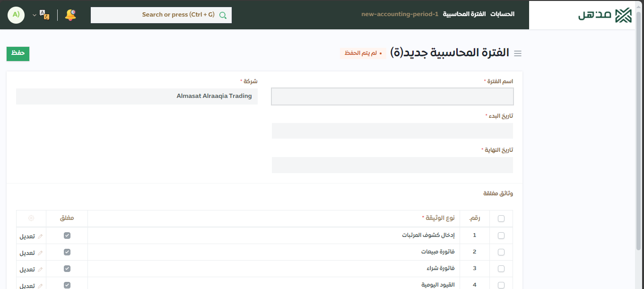Click the حفظ save button
This screenshot has height=289, width=644.
(18, 53)
